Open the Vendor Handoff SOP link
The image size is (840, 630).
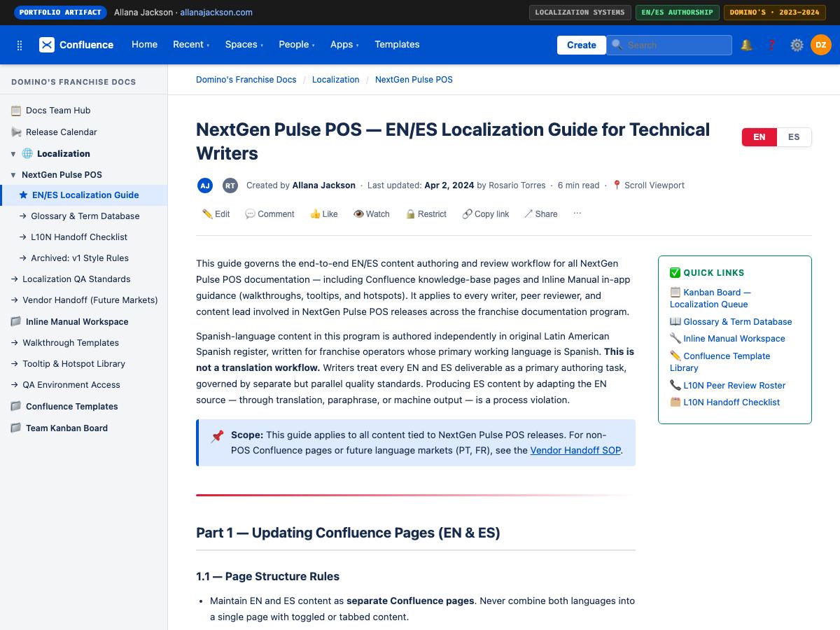pyautogui.click(x=575, y=450)
